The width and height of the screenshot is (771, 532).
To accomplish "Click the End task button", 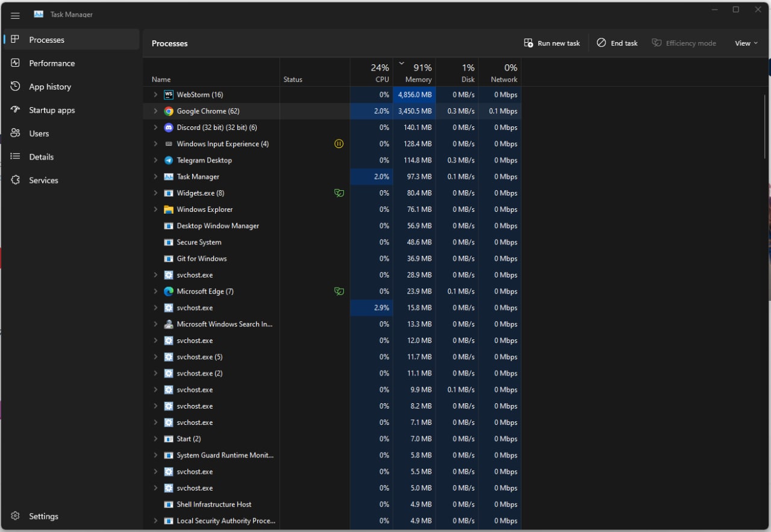I will pos(617,43).
